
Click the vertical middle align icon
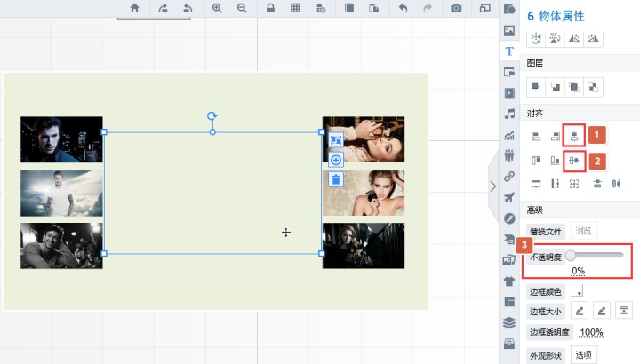pos(574,161)
